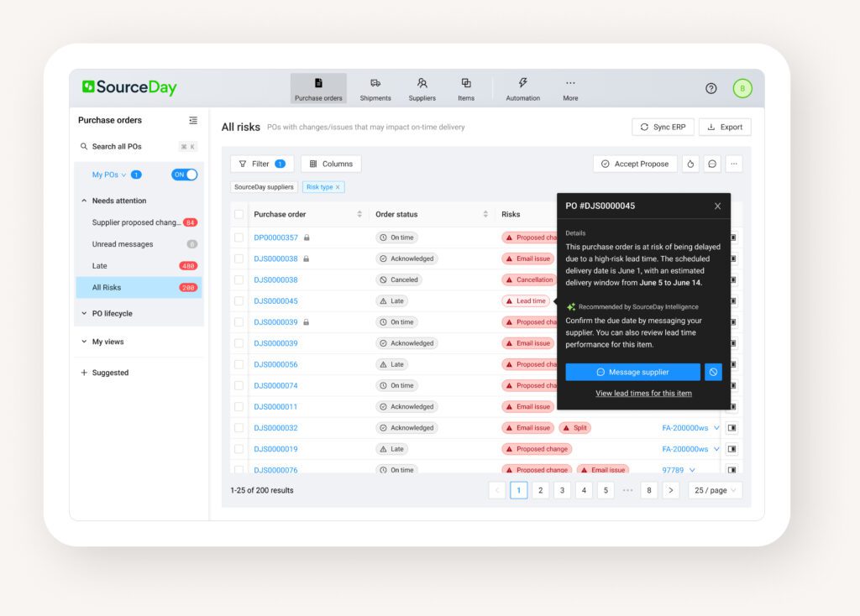This screenshot has width=860, height=616.
Task: Click the Search all POs field
Action: pyautogui.click(x=139, y=146)
